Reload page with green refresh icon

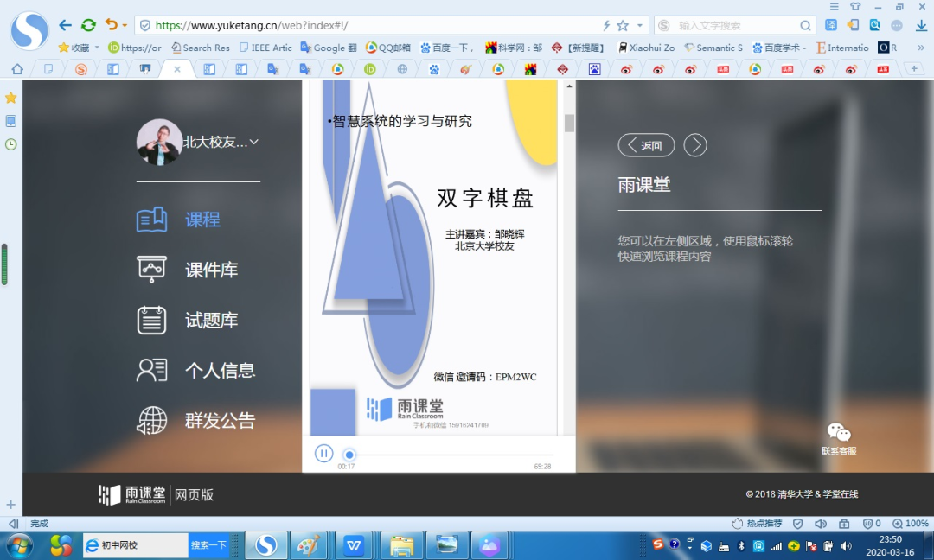88,25
